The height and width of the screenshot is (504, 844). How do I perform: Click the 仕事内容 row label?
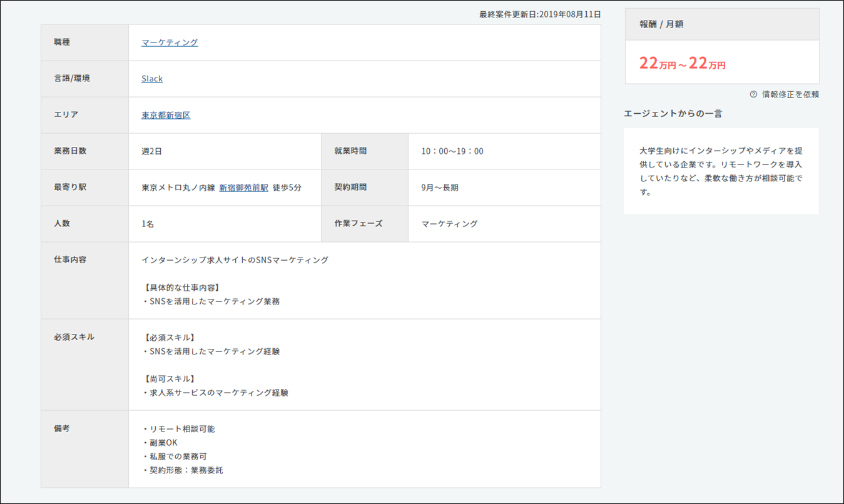pos(70,260)
